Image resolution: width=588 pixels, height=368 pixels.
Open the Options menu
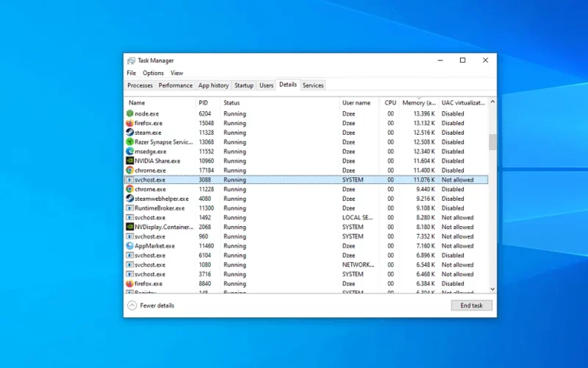click(153, 73)
